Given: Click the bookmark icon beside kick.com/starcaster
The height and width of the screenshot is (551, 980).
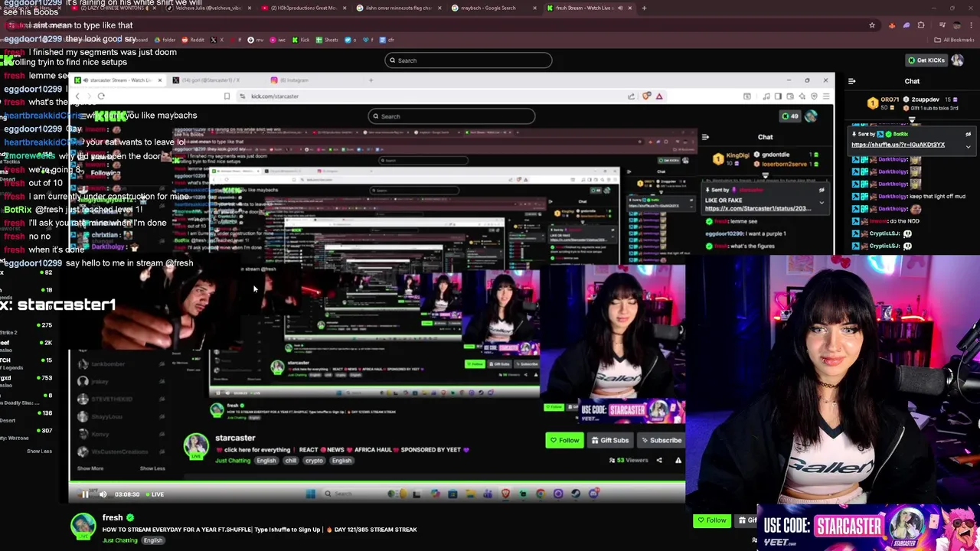Looking at the screenshot, I should [227, 96].
